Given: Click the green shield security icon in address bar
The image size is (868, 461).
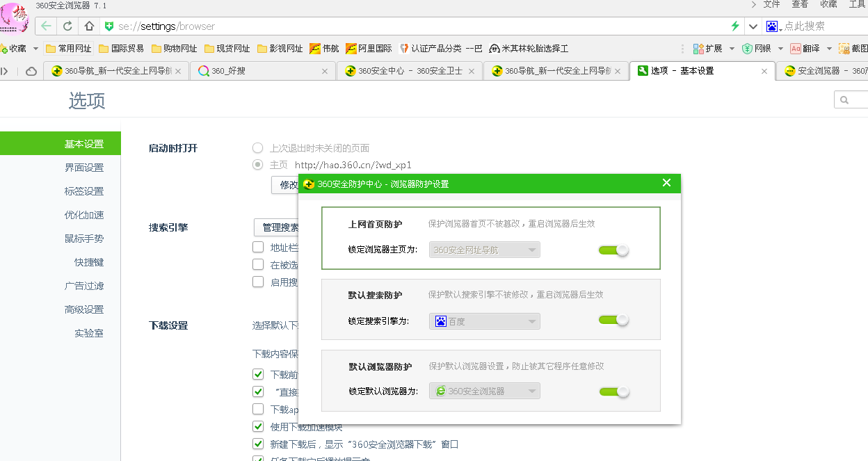Looking at the screenshot, I should coord(108,26).
